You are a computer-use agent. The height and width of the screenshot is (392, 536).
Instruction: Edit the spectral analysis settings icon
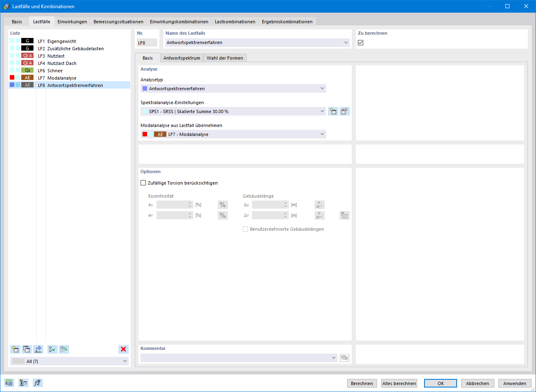344,111
